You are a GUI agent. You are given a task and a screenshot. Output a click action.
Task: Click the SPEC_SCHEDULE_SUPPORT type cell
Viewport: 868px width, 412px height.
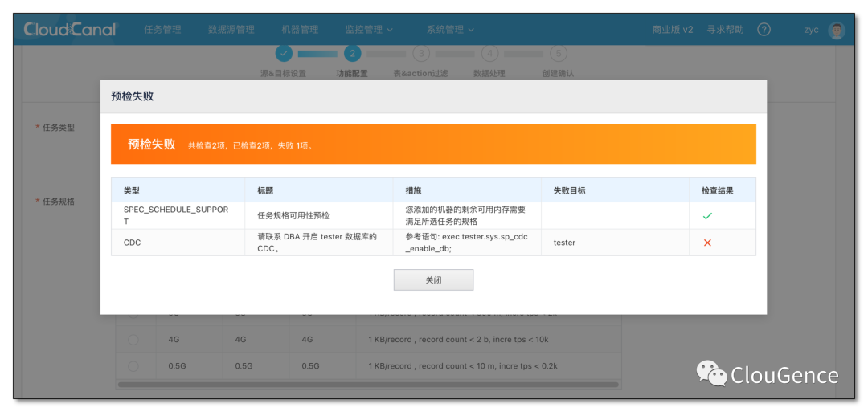[x=178, y=216]
